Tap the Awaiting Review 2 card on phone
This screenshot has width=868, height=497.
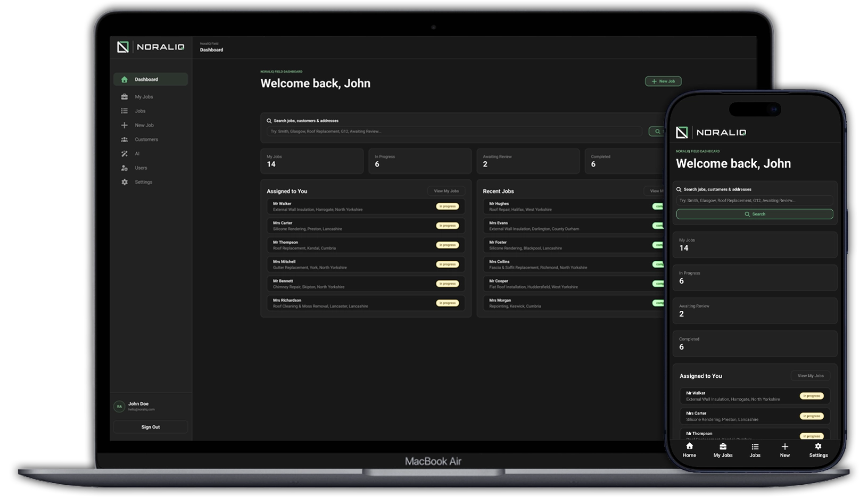click(x=755, y=311)
